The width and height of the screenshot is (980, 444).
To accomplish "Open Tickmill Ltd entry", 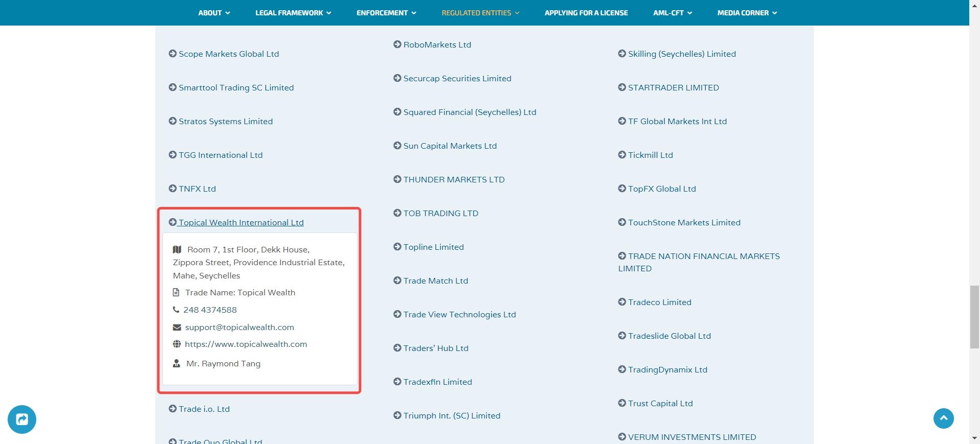I will (646, 155).
